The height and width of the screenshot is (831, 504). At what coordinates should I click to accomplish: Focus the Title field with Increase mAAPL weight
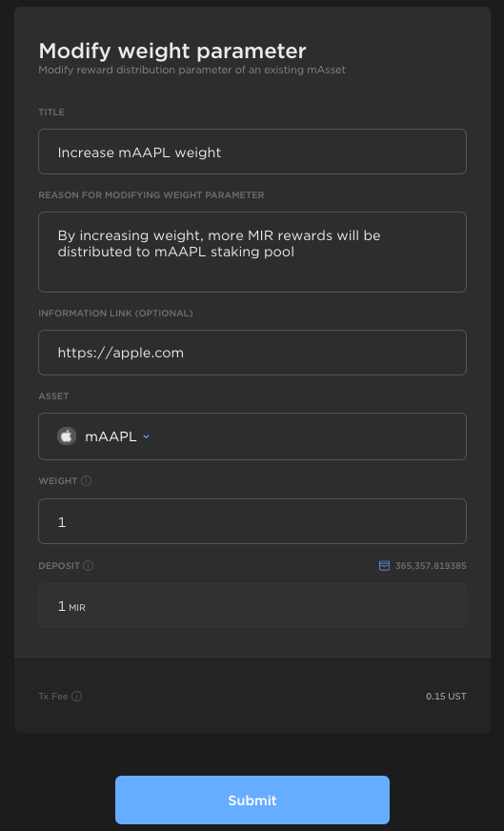(252, 152)
